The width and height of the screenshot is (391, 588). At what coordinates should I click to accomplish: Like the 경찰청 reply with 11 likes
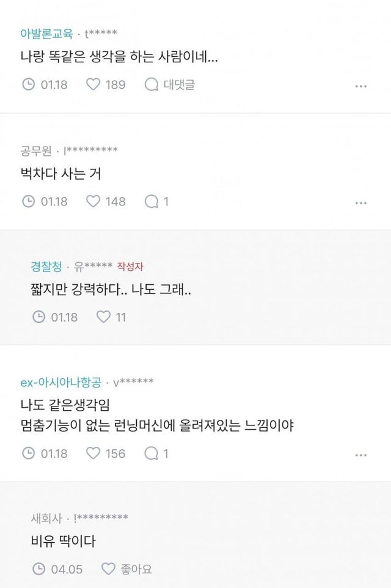tap(104, 317)
